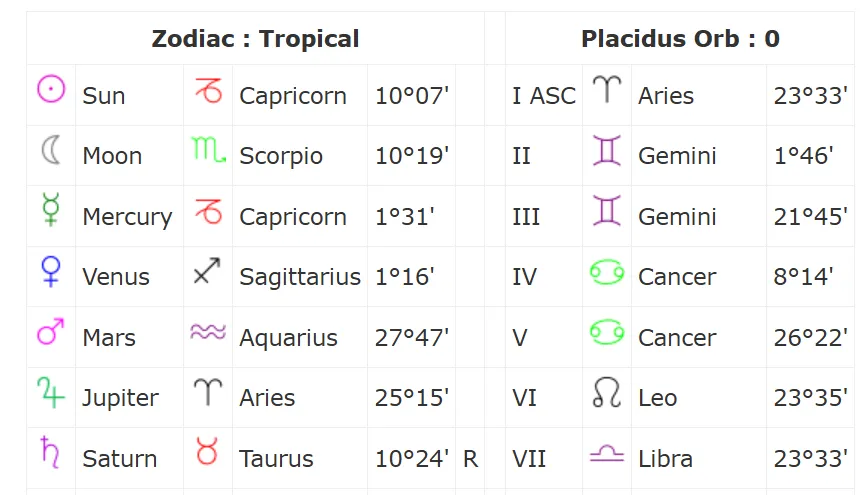Screen dimensions: 865x495
Task: Click the Aries icon beside I ASC
Action: [607, 91]
